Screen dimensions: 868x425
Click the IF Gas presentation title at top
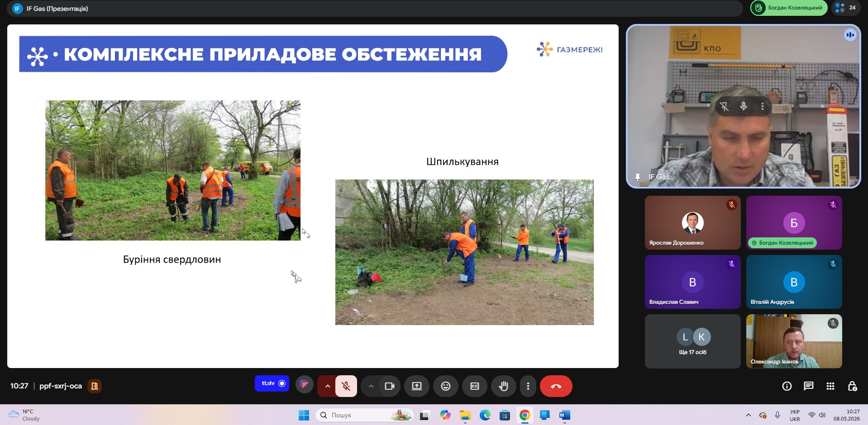coord(57,9)
